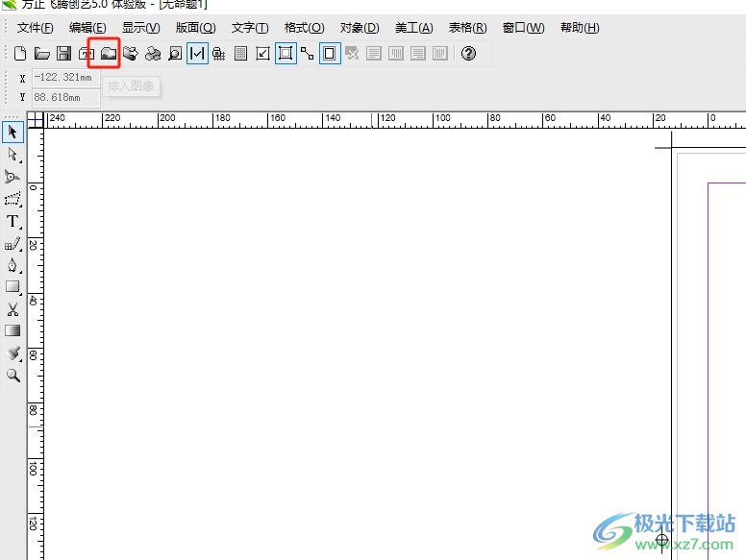
Task: Select the scissors cut tool
Action: click(12, 309)
